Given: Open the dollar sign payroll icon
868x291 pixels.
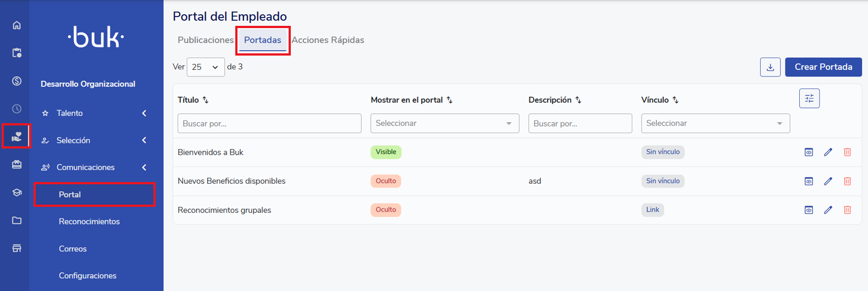Looking at the screenshot, I should pos(16,81).
